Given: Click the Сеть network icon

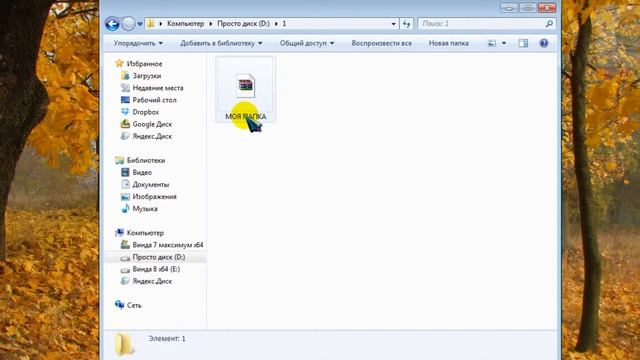Looking at the screenshot, I should [x=119, y=305].
